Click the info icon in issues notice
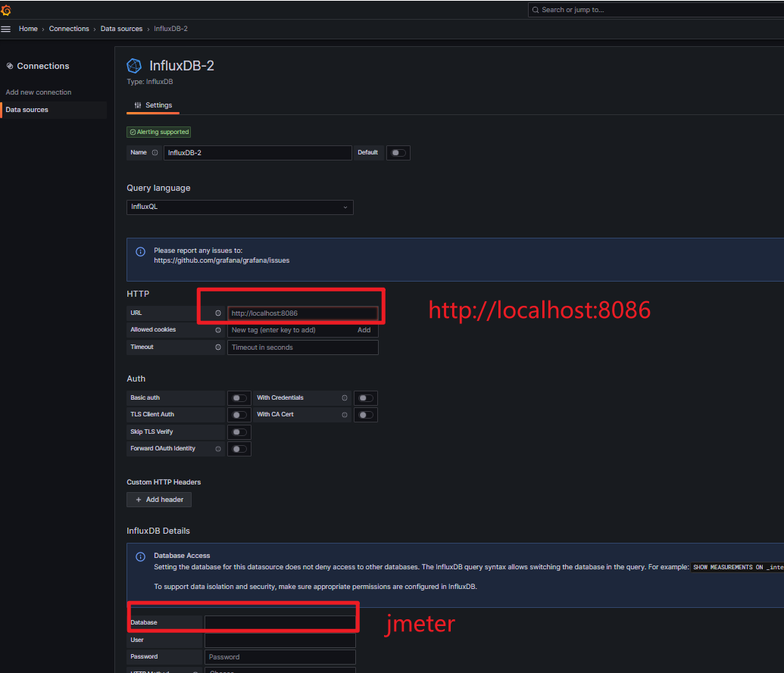The width and height of the screenshot is (784, 673). point(140,252)
